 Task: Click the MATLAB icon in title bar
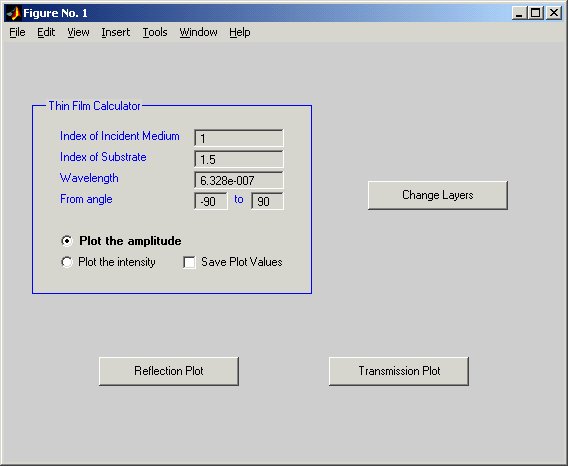coord(13,13)
